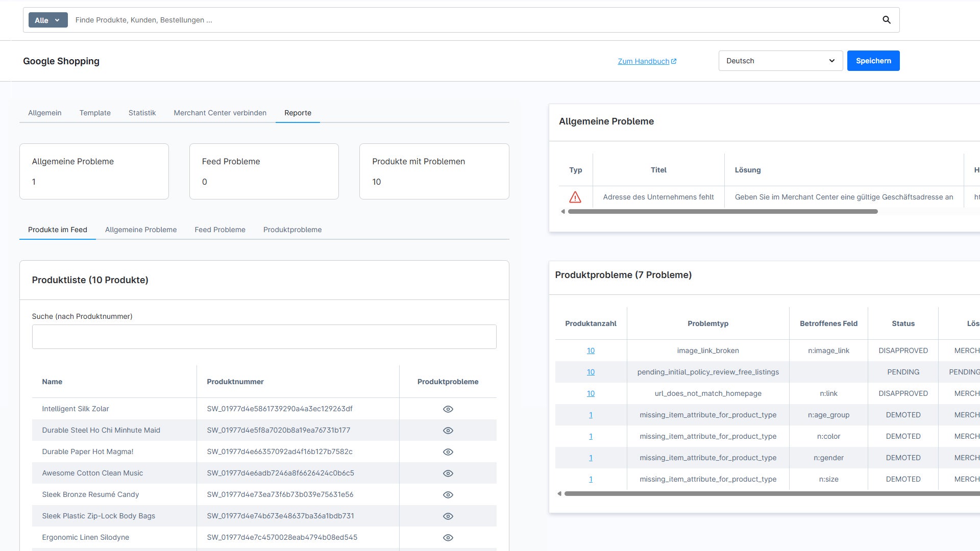Select the Merchant Center verbinden tab

(220, 113)
